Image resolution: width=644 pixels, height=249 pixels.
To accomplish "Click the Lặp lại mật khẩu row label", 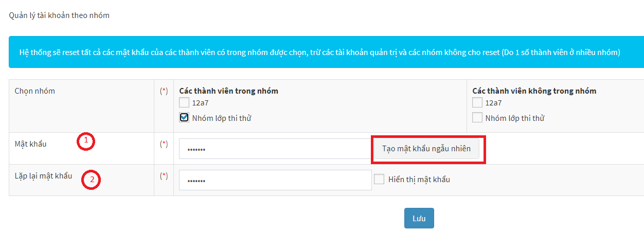I will [x=44, y=176].
